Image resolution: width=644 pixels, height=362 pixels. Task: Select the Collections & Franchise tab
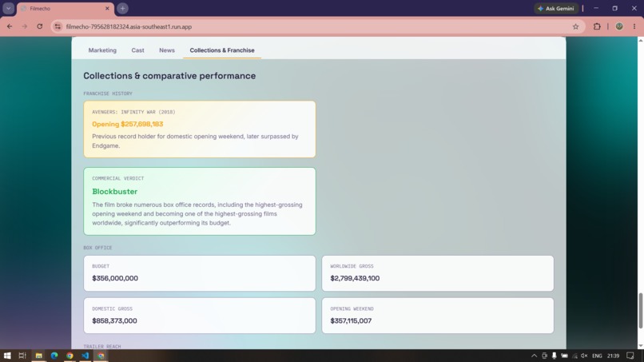(222, 50)
